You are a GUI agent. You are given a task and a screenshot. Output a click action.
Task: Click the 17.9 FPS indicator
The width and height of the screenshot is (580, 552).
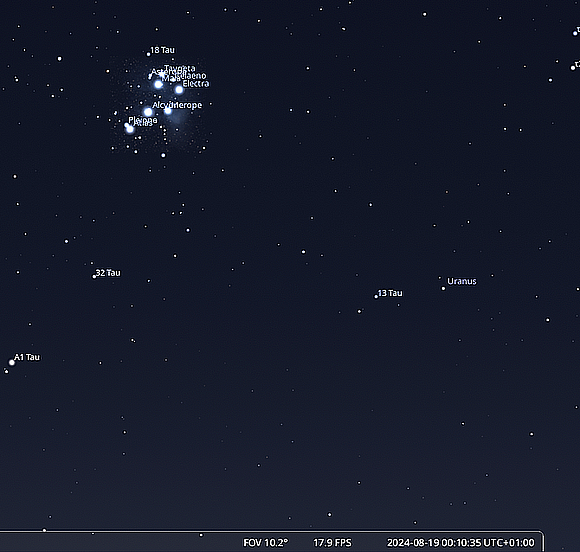[x=332, y=543]
